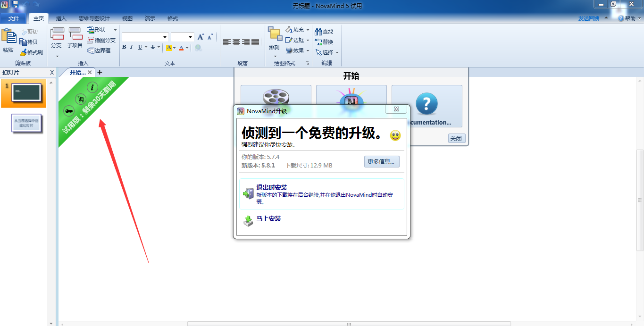Expand the Branch (分支) dropdown arrow

pos(57,56)
